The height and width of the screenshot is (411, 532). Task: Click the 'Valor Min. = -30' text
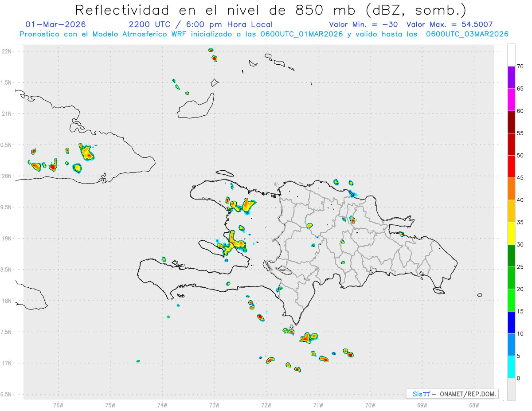(x=364, y=24)
